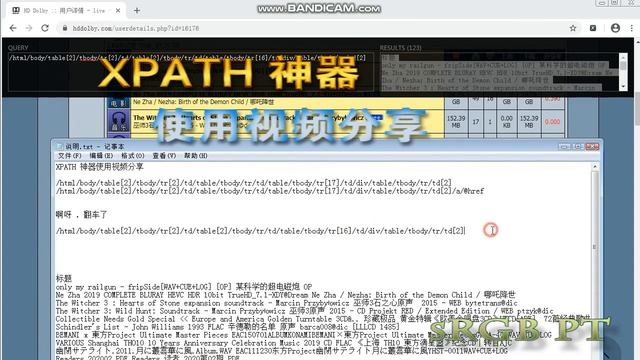Reload the hddolby page
The width and height of the screenshot is (640, 360).
point(45,28)
